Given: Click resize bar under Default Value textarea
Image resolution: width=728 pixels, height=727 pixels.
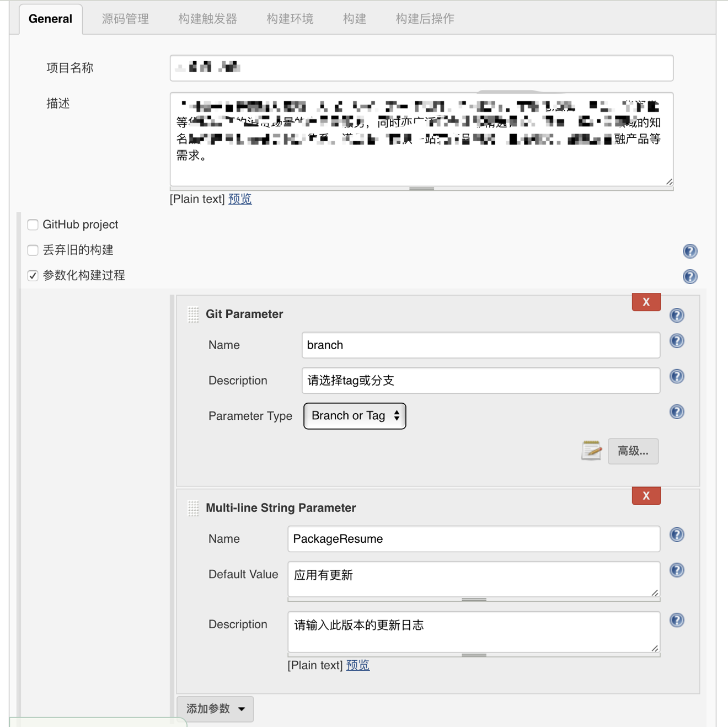Looking at the screenshot, I should [474, 599].
